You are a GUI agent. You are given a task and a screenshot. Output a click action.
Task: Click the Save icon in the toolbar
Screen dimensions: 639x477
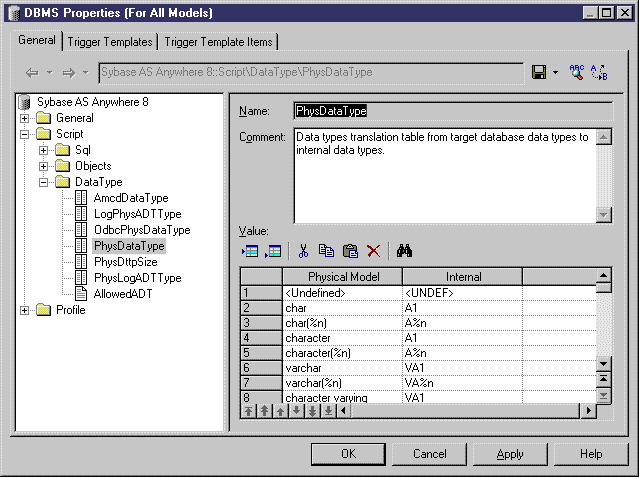539,73
